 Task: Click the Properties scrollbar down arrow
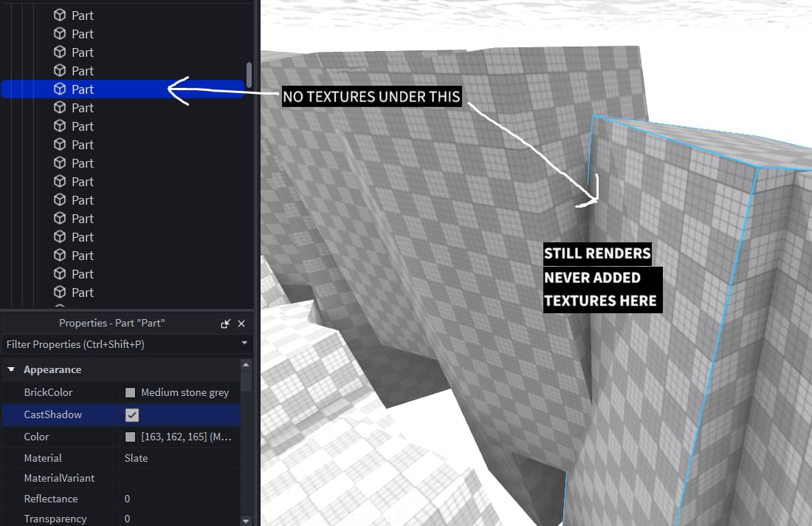246,520
